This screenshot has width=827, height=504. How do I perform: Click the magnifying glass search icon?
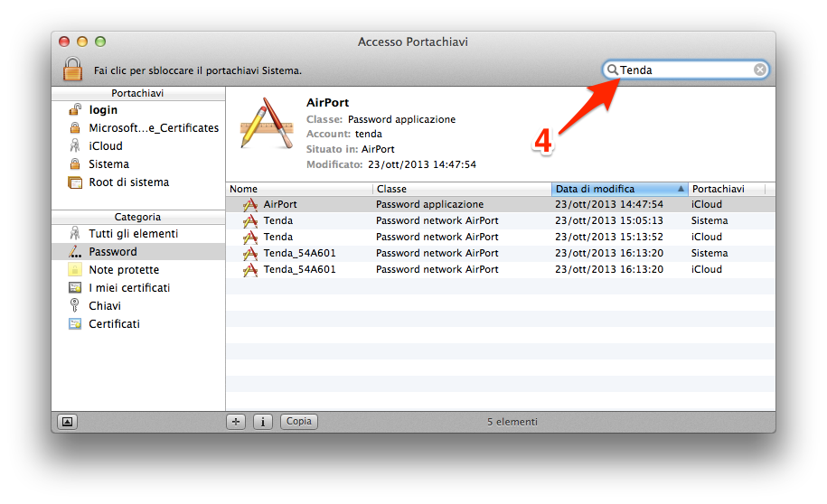point(612,70)
